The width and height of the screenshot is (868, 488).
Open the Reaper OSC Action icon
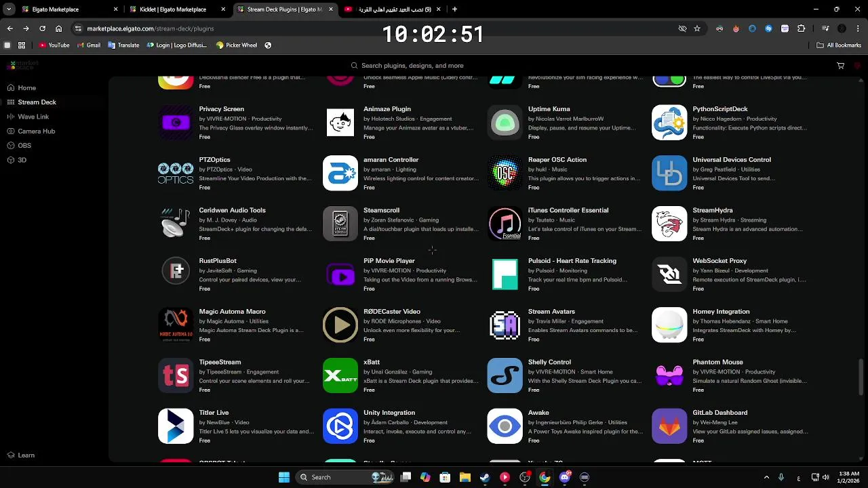(x=505, y=174)
